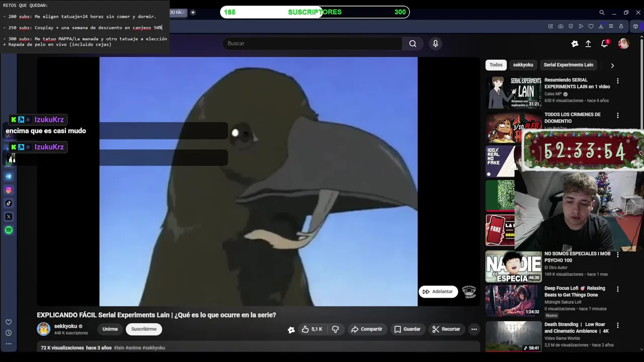Click the Compartir button
Screen dimensions: 644x362
367,329
